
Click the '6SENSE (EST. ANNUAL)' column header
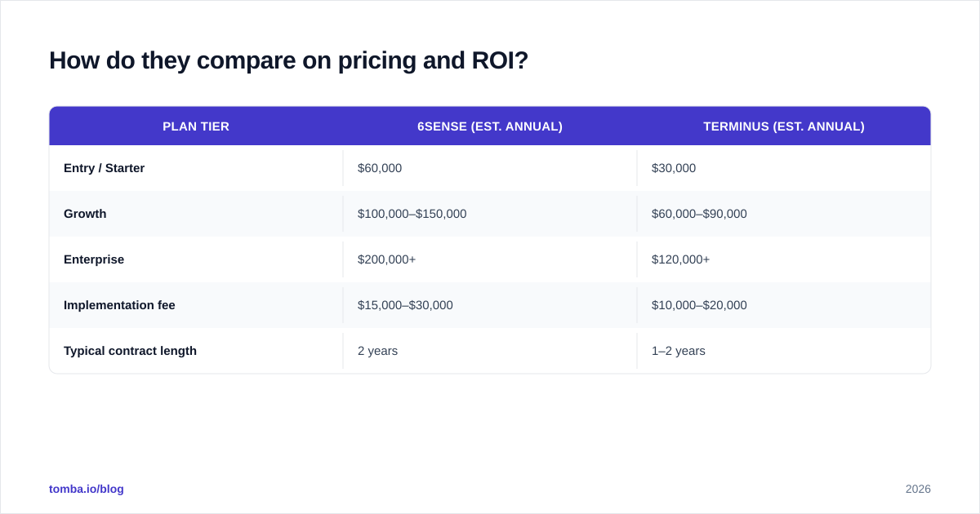pyautogui.click(x=490, y=126)
